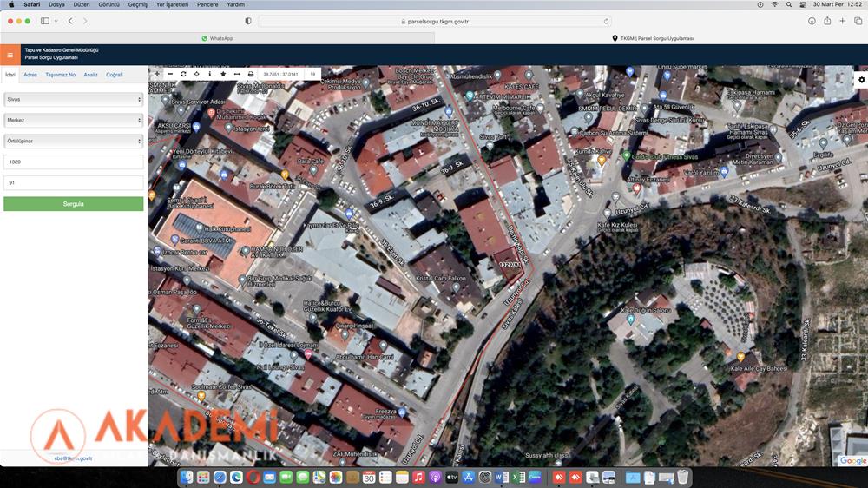This screenshot has height=488, width=868.
Task: Click the parcel number field containing 91
Action: tap(73, 183)
